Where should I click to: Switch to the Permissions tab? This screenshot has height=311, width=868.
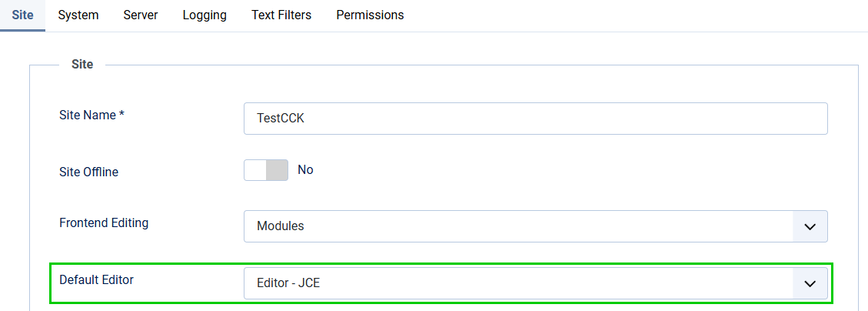click(370, 15)
